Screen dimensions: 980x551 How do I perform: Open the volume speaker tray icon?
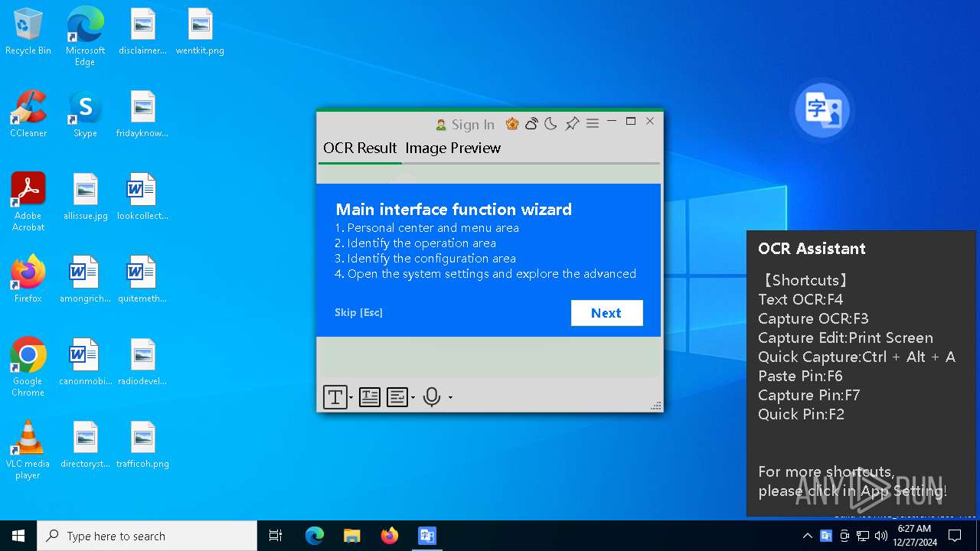(x=881, y=536)
